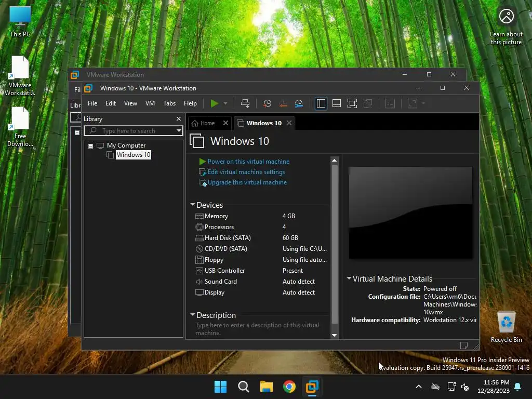532x399 pixels.
Task: Click the status bar message log icon
Action: click(463, 345)
